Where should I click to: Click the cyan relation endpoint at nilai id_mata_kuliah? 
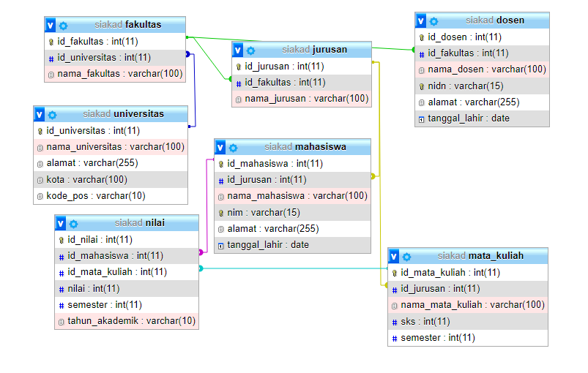(201, 268)
